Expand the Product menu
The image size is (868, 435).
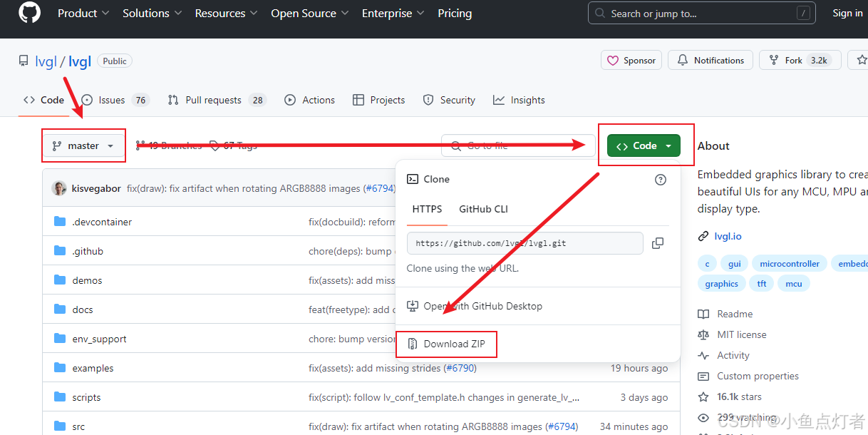pyautogui.click(x=83, y=14)
